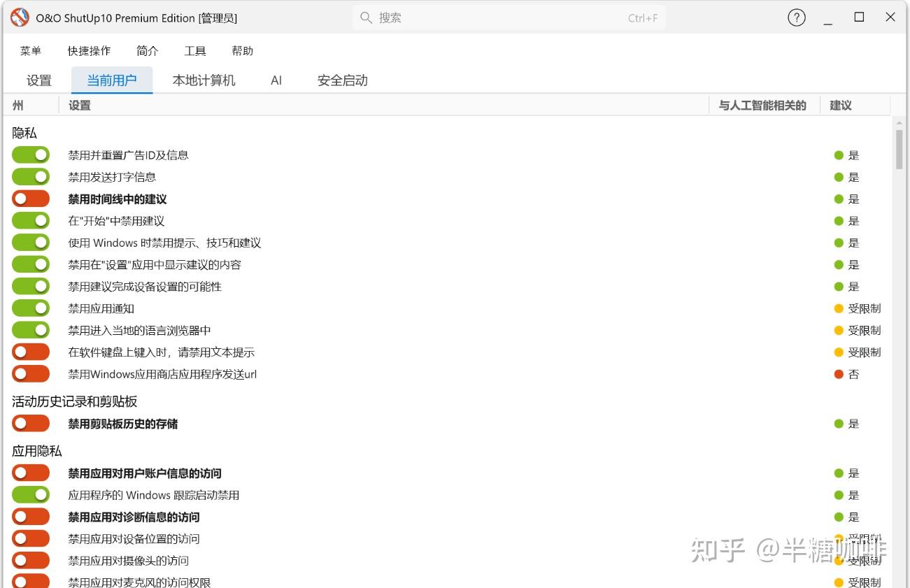Go to the AI tab
This screenshot has width=910, height=588.
click(x=276, y=80)
